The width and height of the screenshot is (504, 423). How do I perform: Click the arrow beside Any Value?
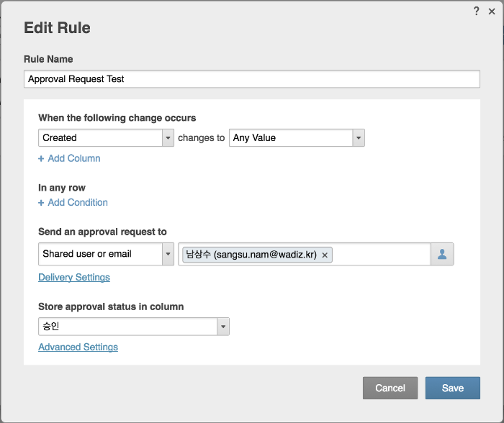pos(359,137)
